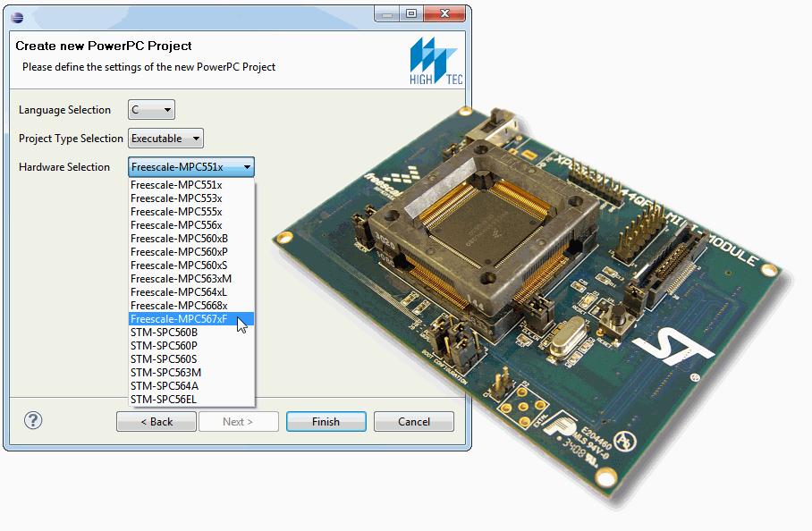Screen dimensions: 812x531
Task: Close the dialog with the X button
Action: coord(444,14)
